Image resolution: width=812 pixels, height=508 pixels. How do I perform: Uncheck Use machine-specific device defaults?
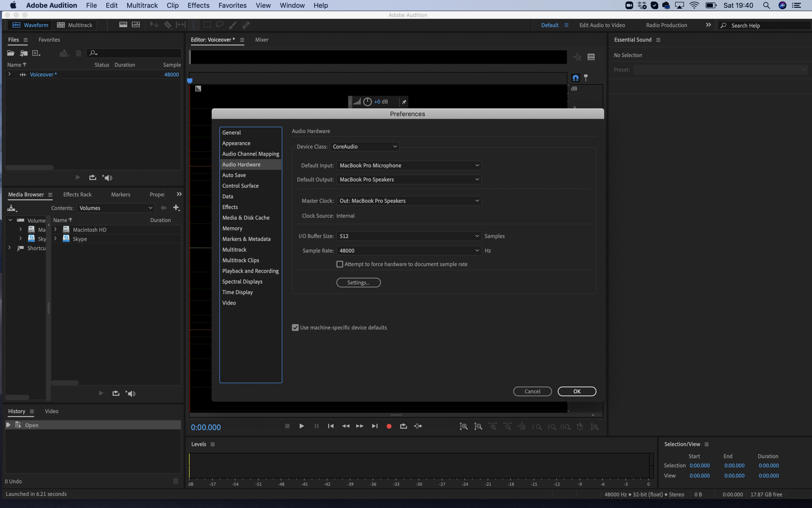[x=295, y=328]
